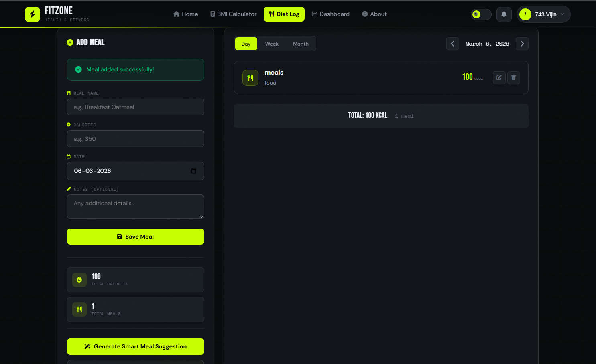Click Generate Smart Meal Suggestion
Viewport: 596px width, 364px height.
click(x=136, y=346)
